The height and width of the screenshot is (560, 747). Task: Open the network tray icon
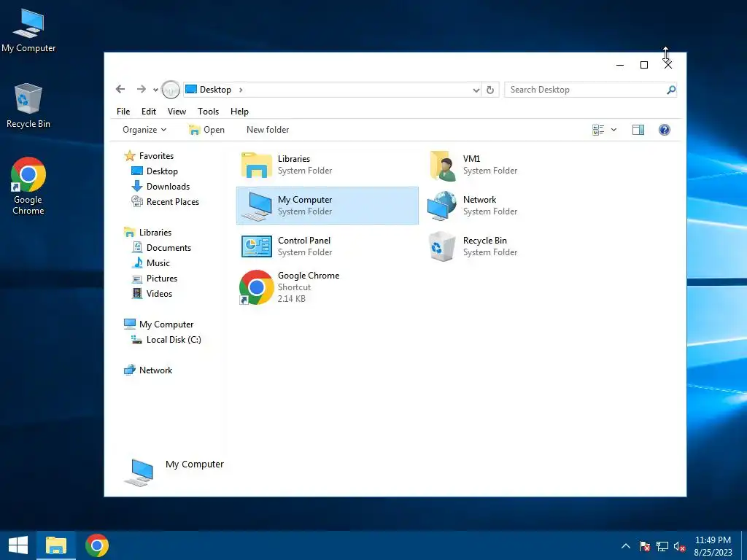(x=662, y=546)
